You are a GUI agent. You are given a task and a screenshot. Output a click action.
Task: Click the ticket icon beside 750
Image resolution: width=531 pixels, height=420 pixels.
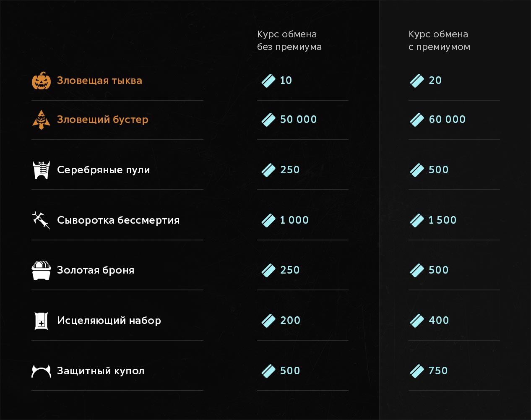pos(417,371)
